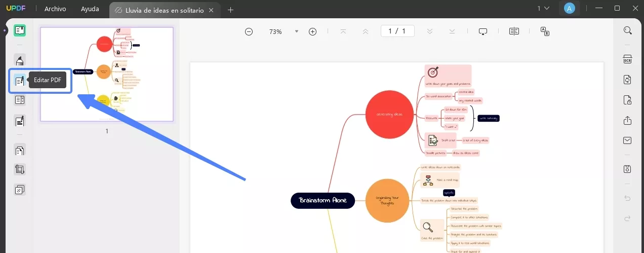
Task: Change the page display layout
Action: pos(514,31)
